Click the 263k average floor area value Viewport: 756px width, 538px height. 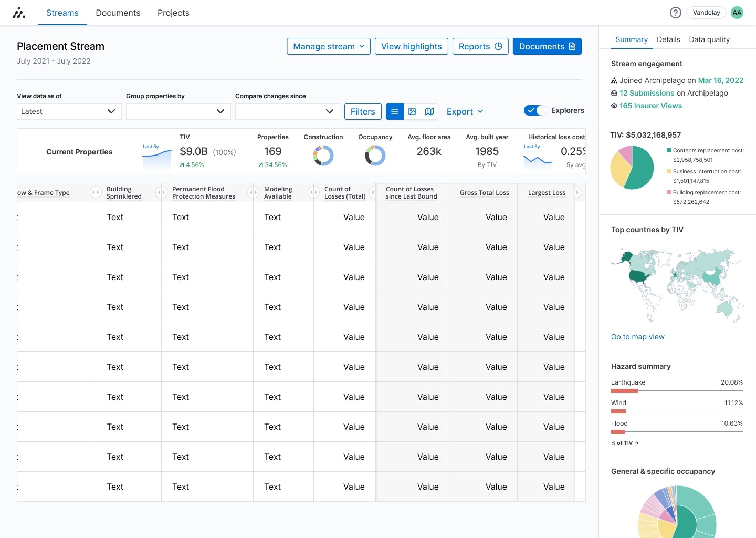[429, 151]
